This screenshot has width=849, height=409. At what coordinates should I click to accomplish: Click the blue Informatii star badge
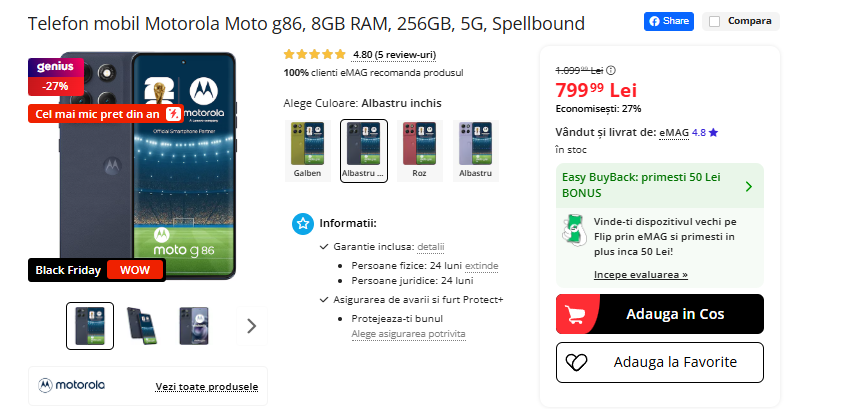click(302, 223)
